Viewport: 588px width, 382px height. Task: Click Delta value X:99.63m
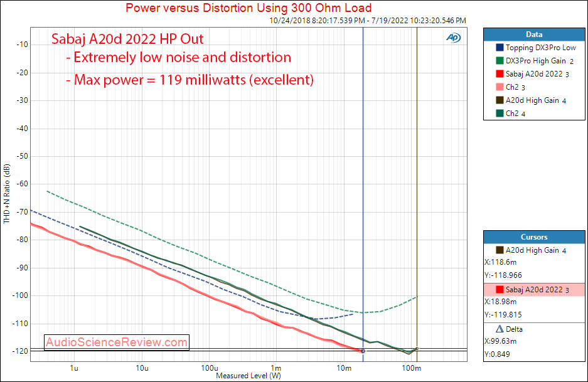click(500, 341)
